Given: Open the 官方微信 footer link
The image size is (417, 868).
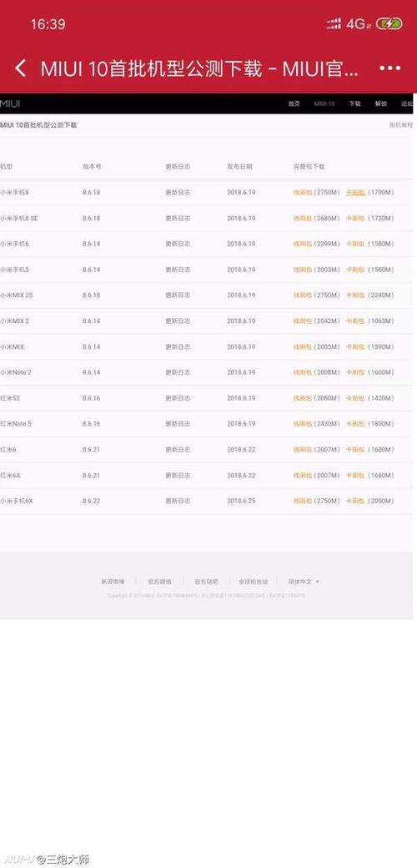Looking at the screenshot, I should coord(159,582).
